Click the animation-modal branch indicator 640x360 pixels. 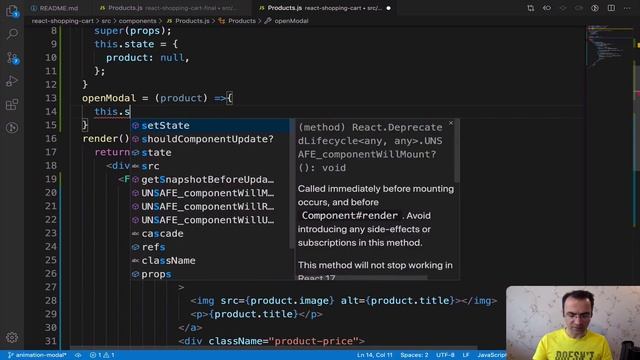click(x=37, y=355)
